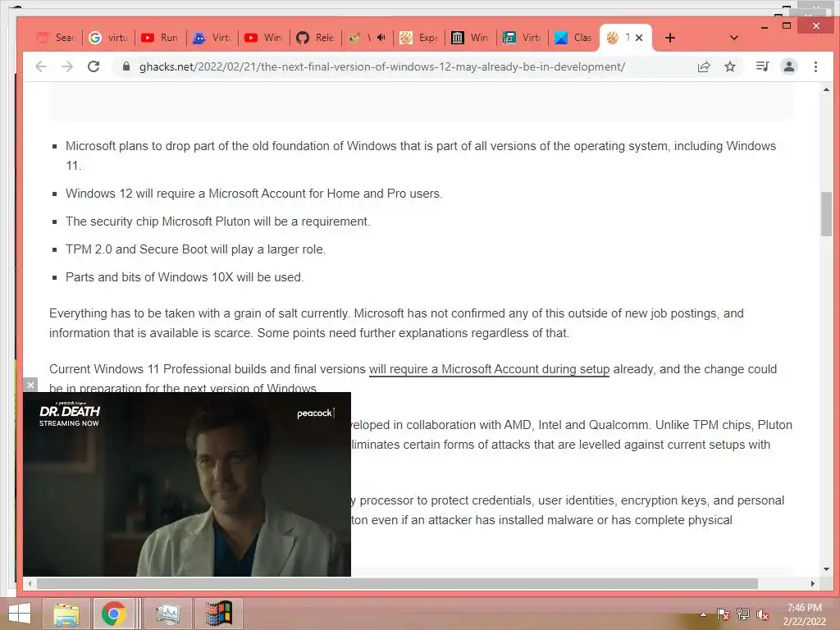The image size is (840, 630).
Task: Switch to the first 'Virt' tab with blue icon
Action: click(212, 38)
